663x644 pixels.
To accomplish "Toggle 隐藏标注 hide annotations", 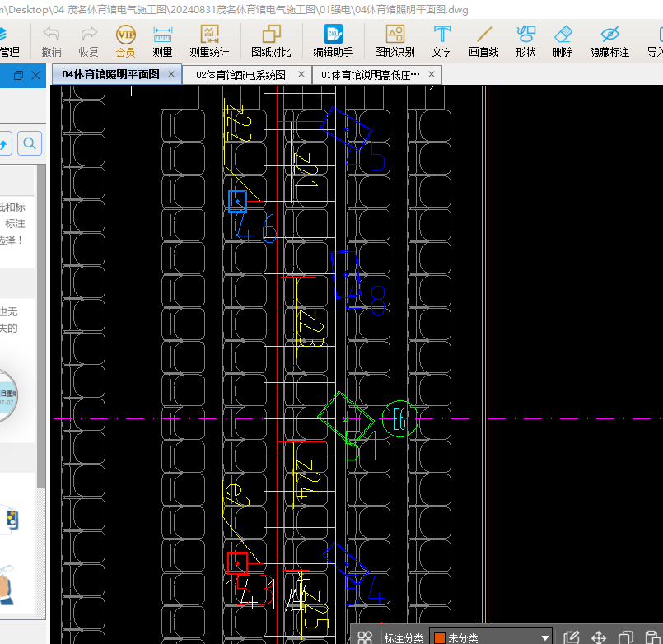I will click(x=609, y=41).
